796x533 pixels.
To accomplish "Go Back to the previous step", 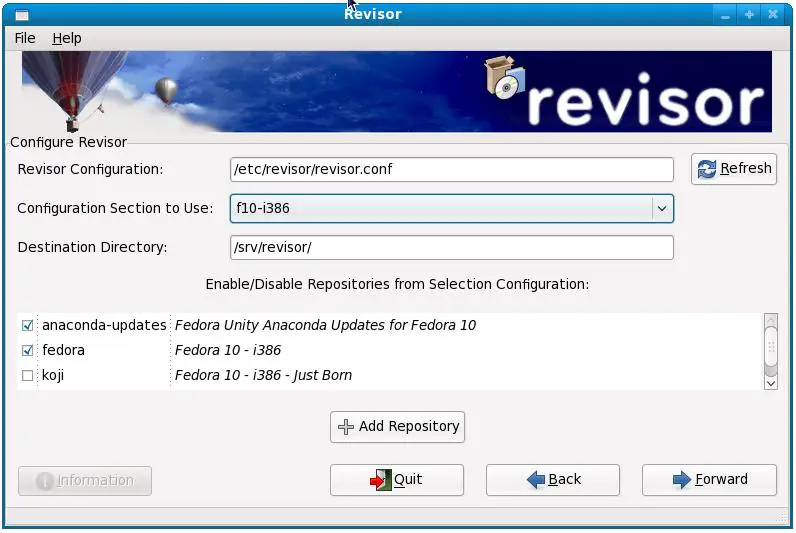I will pyautogui.click(x=553, y=480).
